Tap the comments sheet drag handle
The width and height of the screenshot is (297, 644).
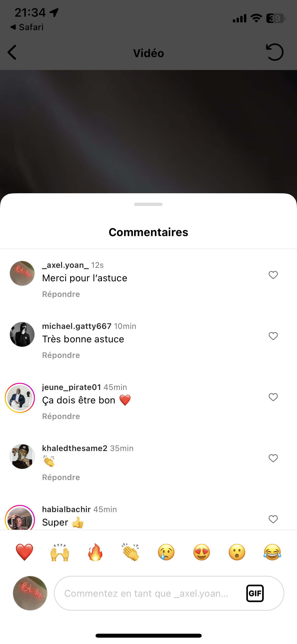pos(148,204)
